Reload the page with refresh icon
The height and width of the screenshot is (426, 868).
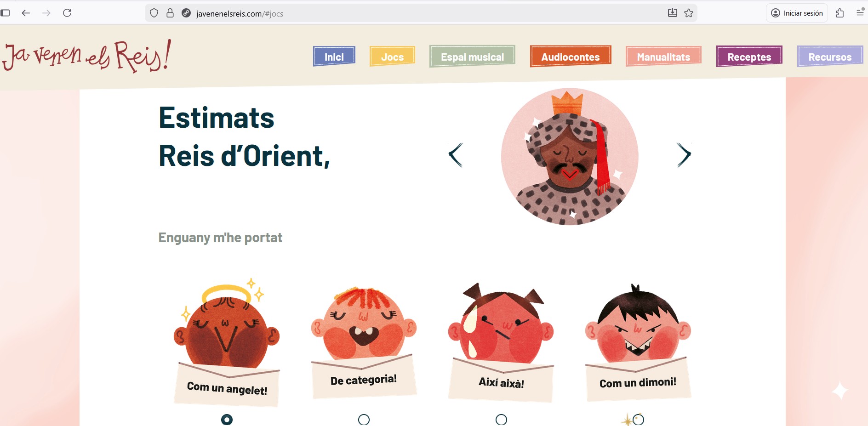(67, 13)
